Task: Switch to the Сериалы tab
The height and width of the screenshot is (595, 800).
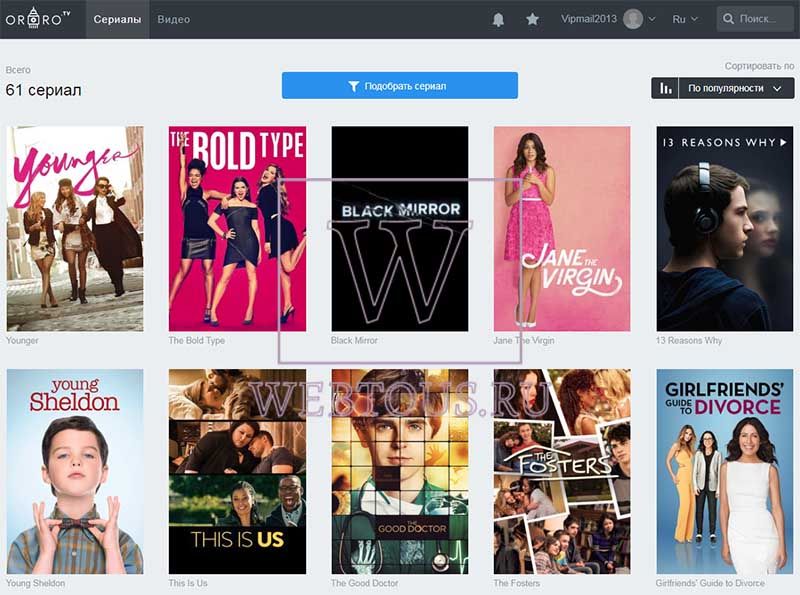Action: pyautogui.click(x=117, y=19)
